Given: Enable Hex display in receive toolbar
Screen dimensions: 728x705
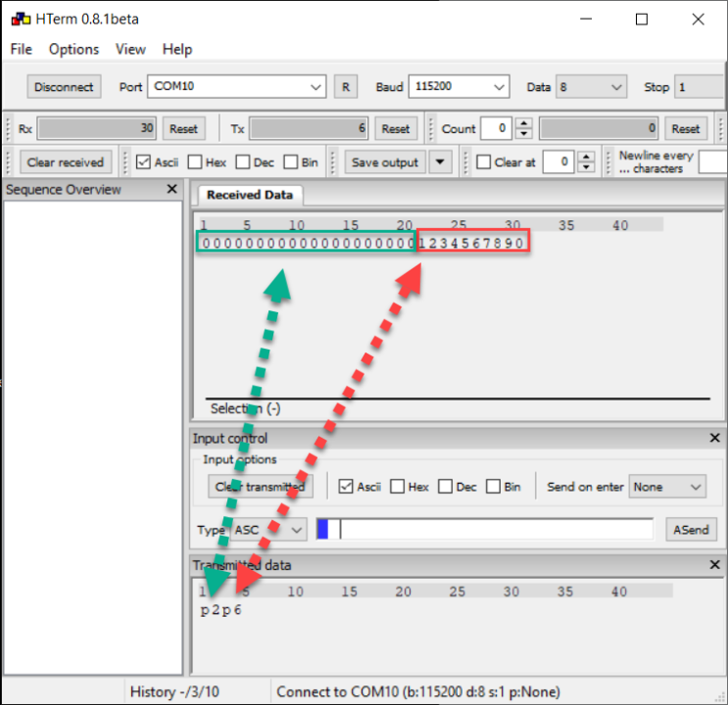Looking at the screenshot, I should pos(195,163).
